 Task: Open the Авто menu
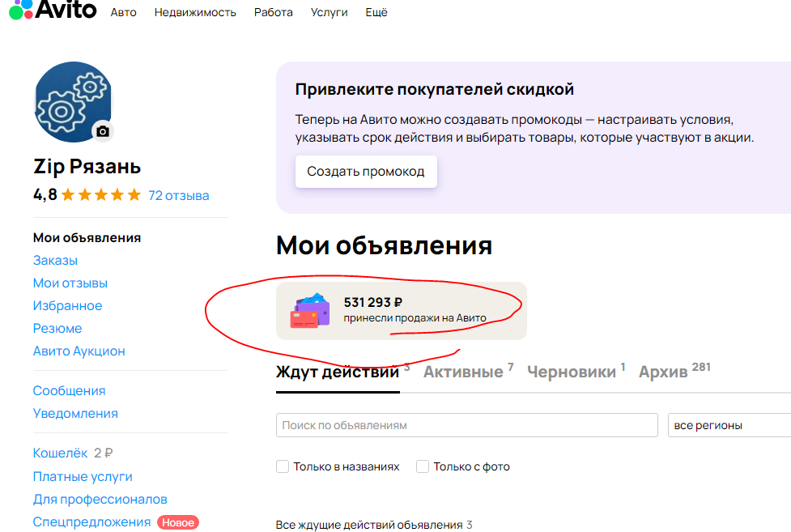coord(124,12)
